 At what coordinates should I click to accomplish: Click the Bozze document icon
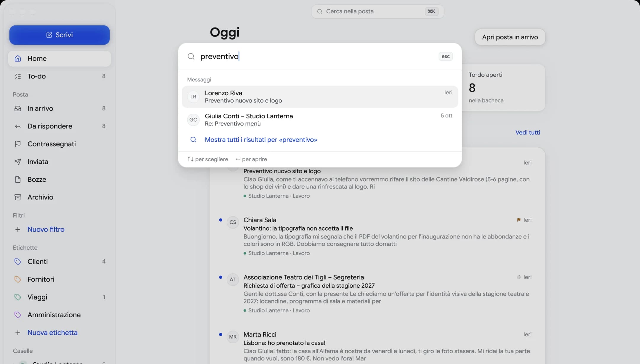[x=18, y=179]
